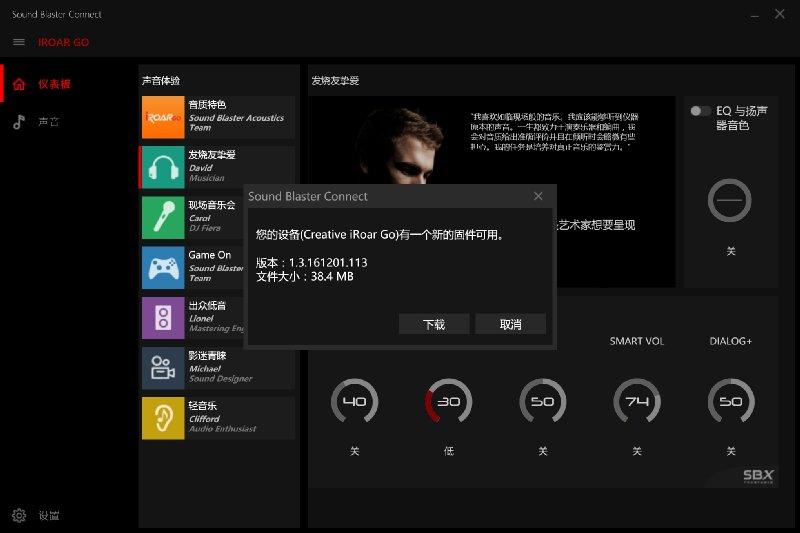This screenshot has width=800, height=533.
Task: Click the EQ circular dial marked off
Action: [729, 200]
